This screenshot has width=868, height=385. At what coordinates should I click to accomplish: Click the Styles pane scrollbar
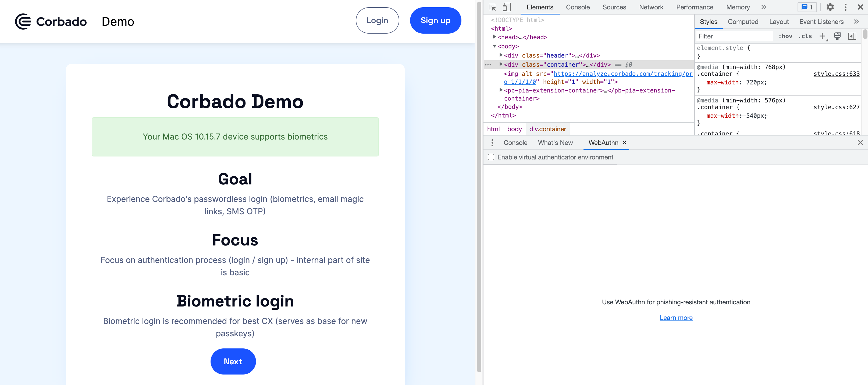tap(865, 34)
